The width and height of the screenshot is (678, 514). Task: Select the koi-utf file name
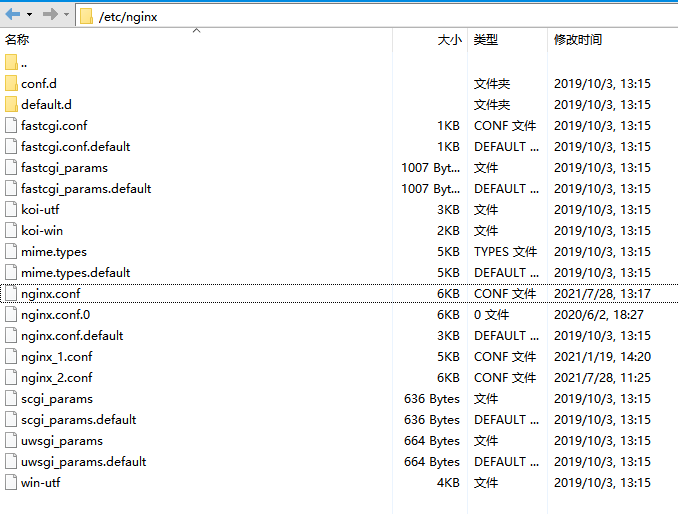click(40, 210)
